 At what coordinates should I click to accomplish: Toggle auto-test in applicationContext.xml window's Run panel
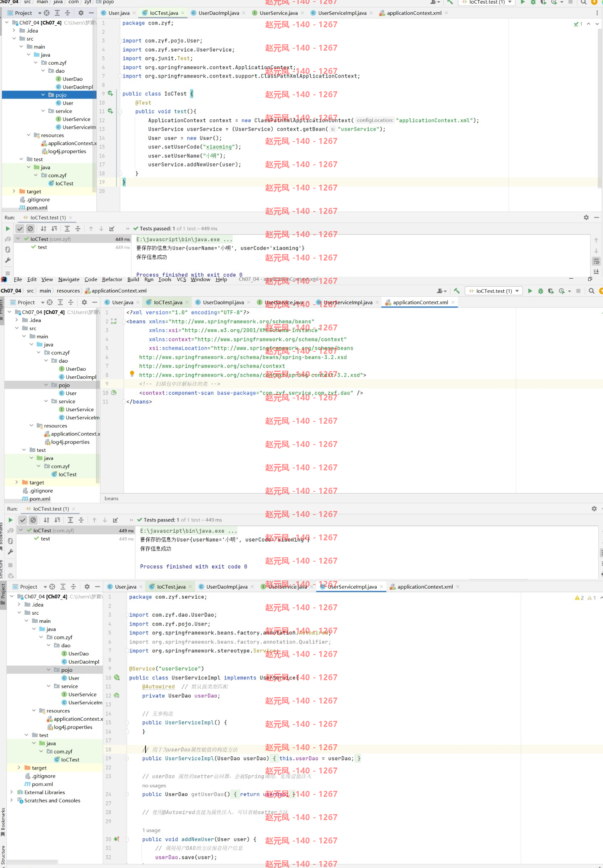pos(10,541)
